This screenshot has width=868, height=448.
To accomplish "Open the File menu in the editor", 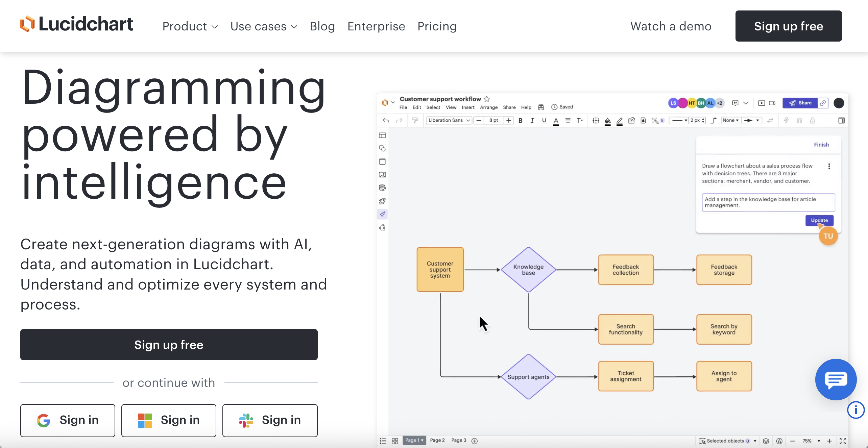I will click(x=403, y=107).
